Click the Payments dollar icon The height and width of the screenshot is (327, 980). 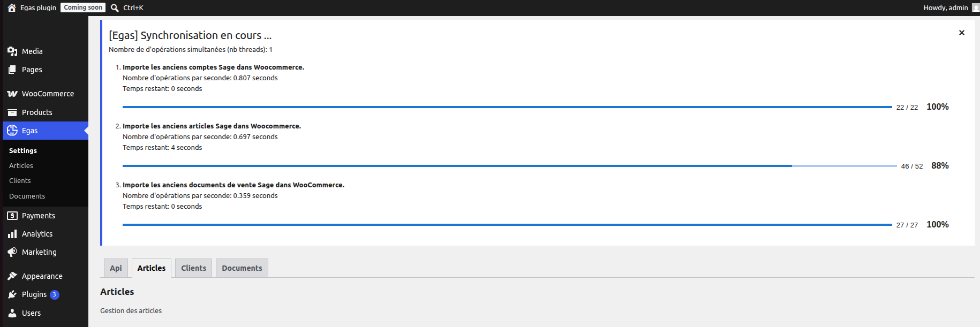point(12,216)
